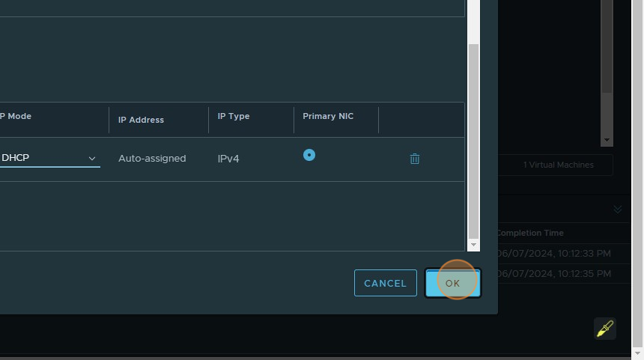
Task: Click the Auto-assigned IP address cell
Action: [x=152, y=159]
